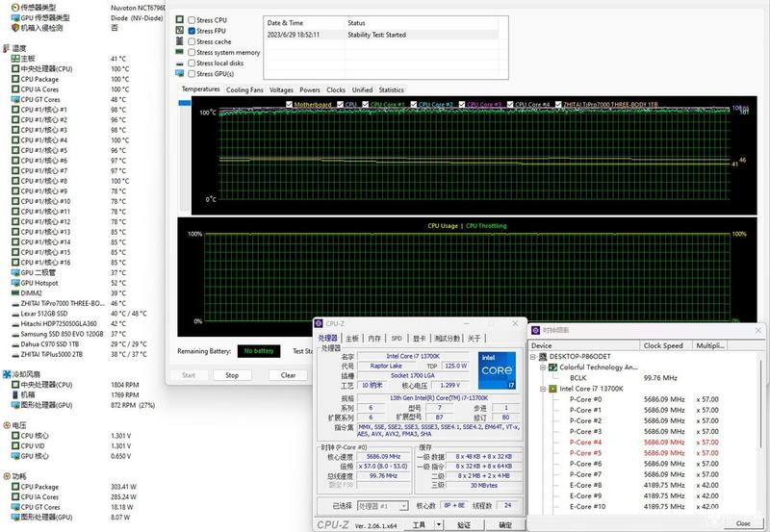Viewport: 770px width, 532px height.
Task: Click the 验证 button in CPU-Z
Action: [x=464, y=524]
